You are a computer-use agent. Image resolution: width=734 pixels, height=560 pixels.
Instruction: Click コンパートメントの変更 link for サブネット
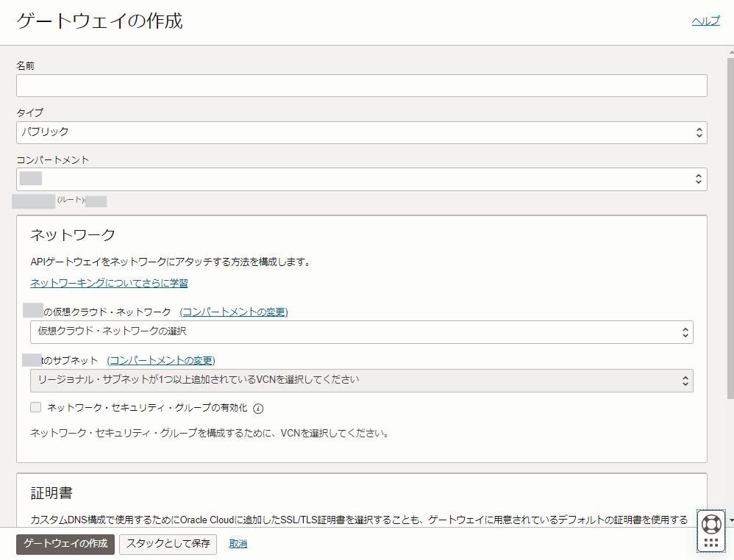[161, 361]
